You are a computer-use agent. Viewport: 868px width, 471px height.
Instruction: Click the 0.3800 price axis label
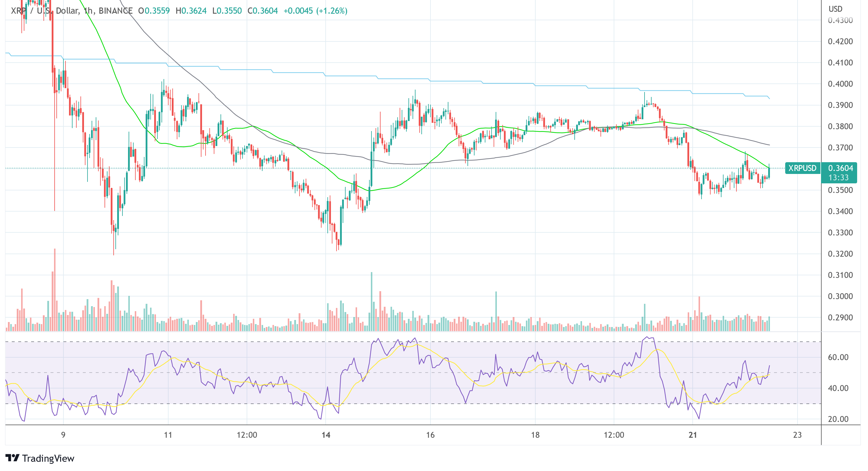[x=840, y=126]
